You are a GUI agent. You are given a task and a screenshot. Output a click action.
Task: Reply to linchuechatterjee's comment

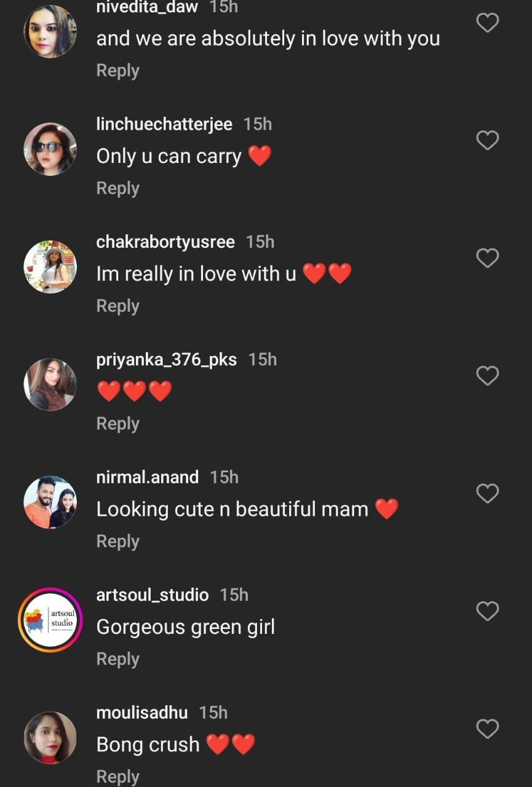point(117,188)
